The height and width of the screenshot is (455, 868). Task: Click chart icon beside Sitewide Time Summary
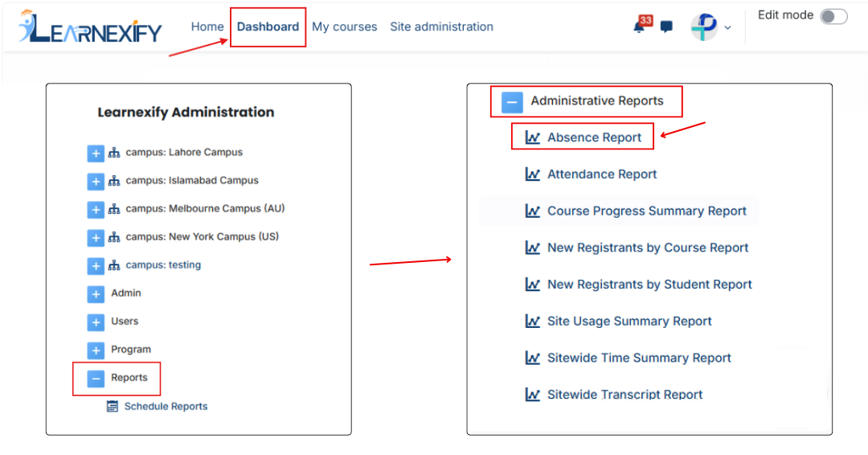pos(533,359)
